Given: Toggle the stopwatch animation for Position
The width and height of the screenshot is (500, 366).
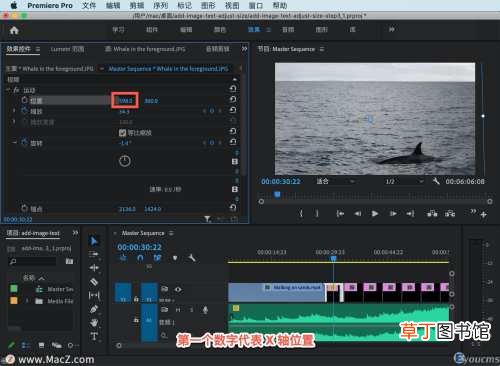Looking at the screenshot, I should coord(25,100).
